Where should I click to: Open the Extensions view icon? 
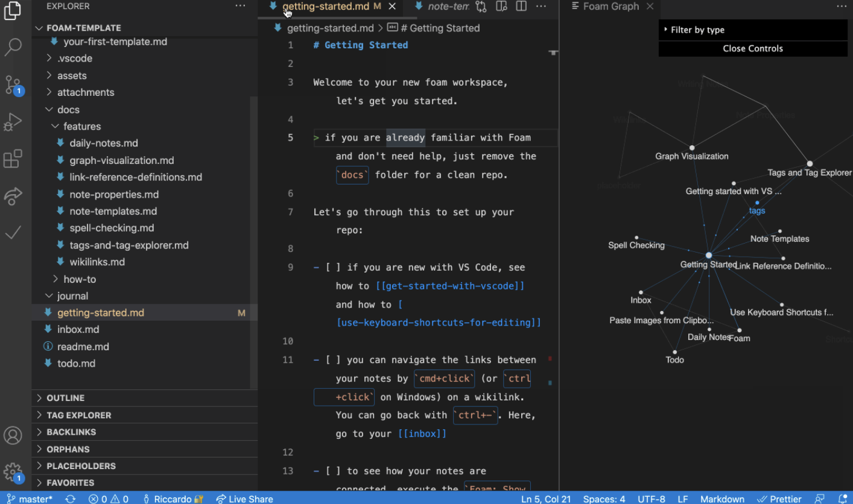click(x=13, y=159)
